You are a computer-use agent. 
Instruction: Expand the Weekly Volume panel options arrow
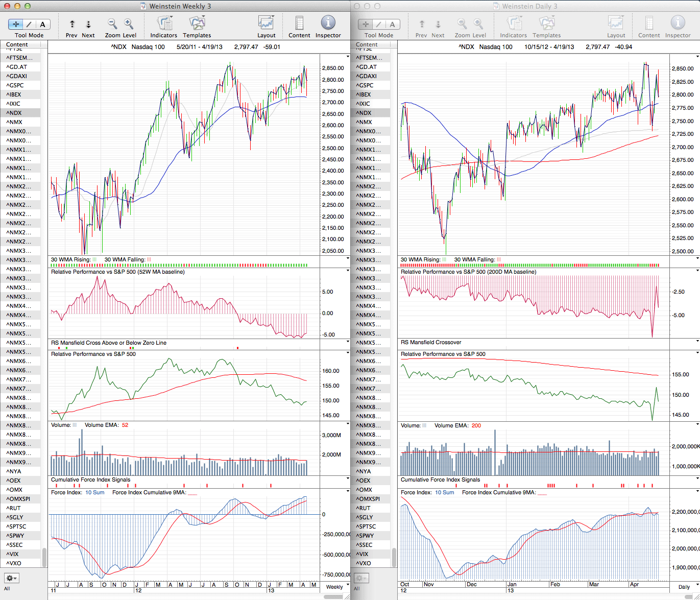pos(348,424)
